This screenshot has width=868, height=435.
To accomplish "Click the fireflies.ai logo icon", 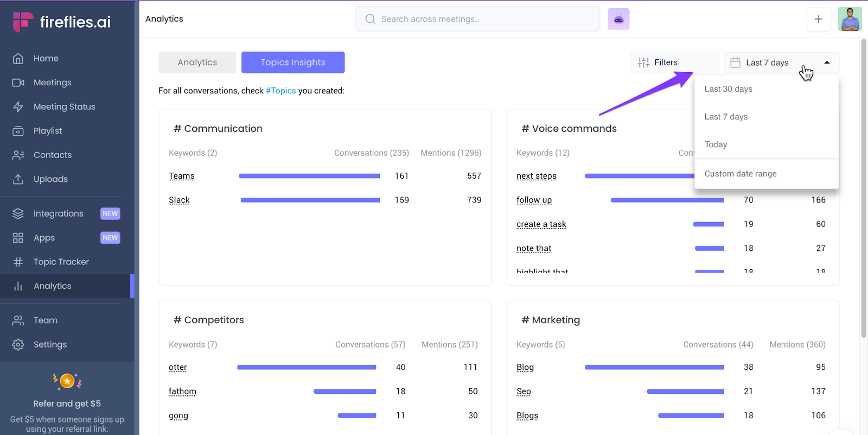I will [23, 22].
